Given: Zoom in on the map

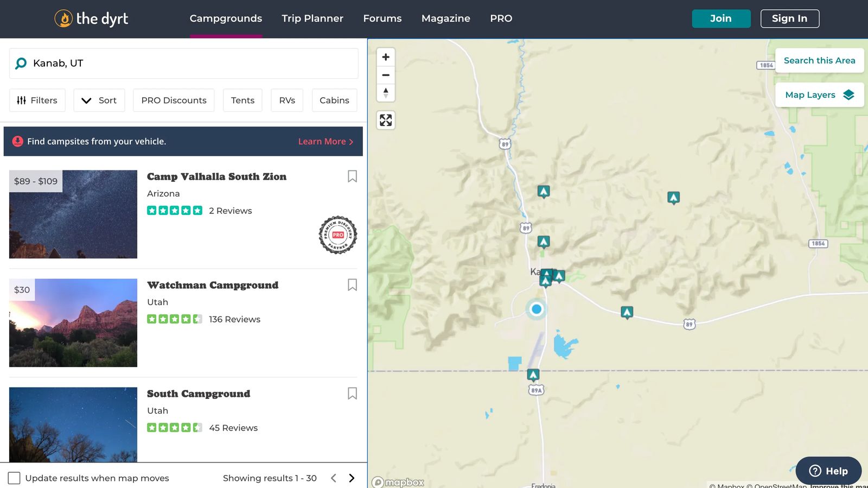Looking at the screenshot, I should tap(386, 57).
